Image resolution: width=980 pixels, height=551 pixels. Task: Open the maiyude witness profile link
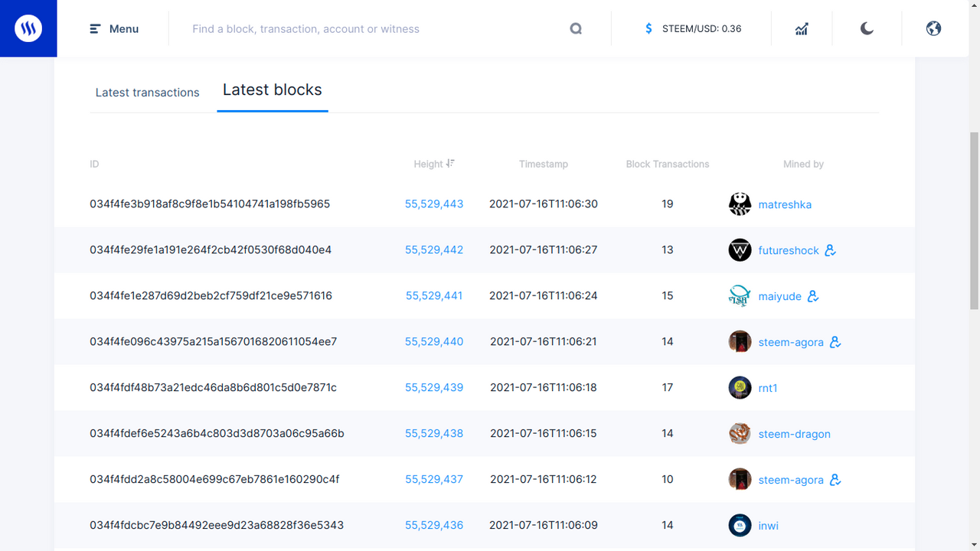click(779, 296)
